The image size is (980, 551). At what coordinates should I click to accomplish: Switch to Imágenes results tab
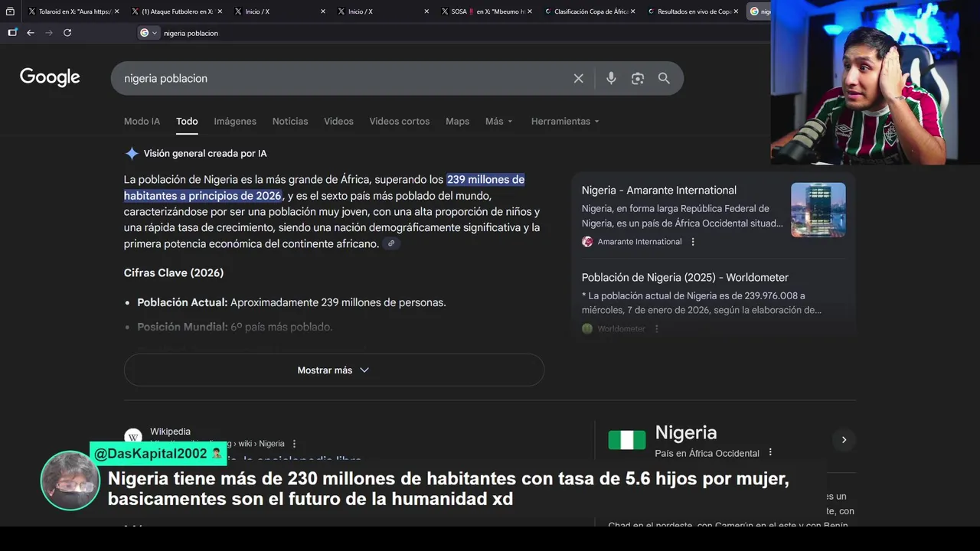pyautogui.click(x=235, y=121)
